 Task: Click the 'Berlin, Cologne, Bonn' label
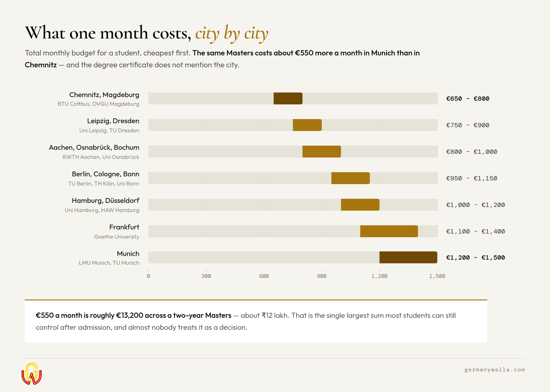pyautogui.click(x=106, y=174)
